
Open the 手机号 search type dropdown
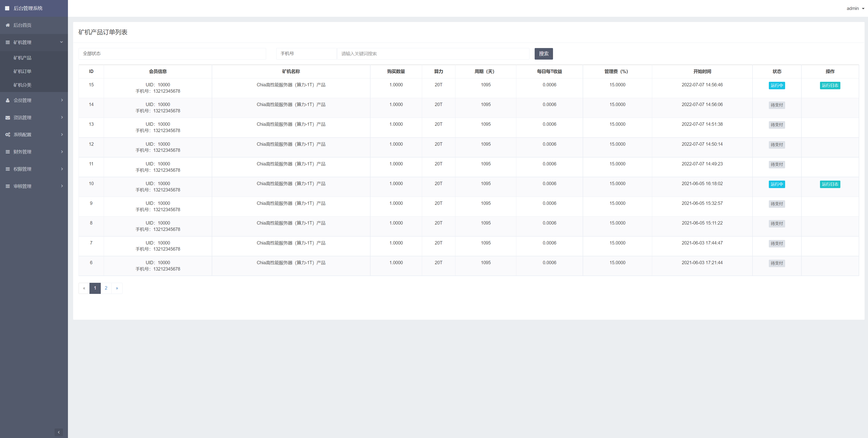306,54
